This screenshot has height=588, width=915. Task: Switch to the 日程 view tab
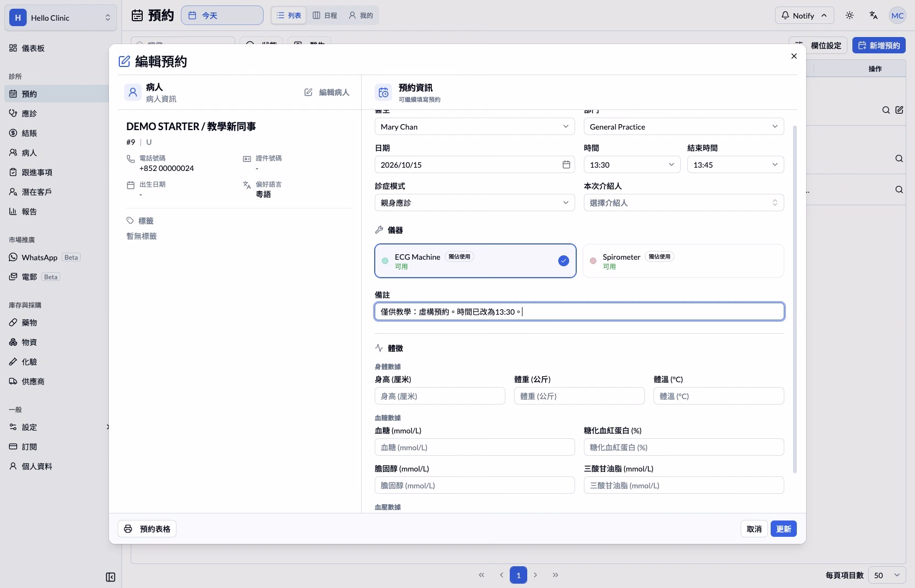coord(325,15)
